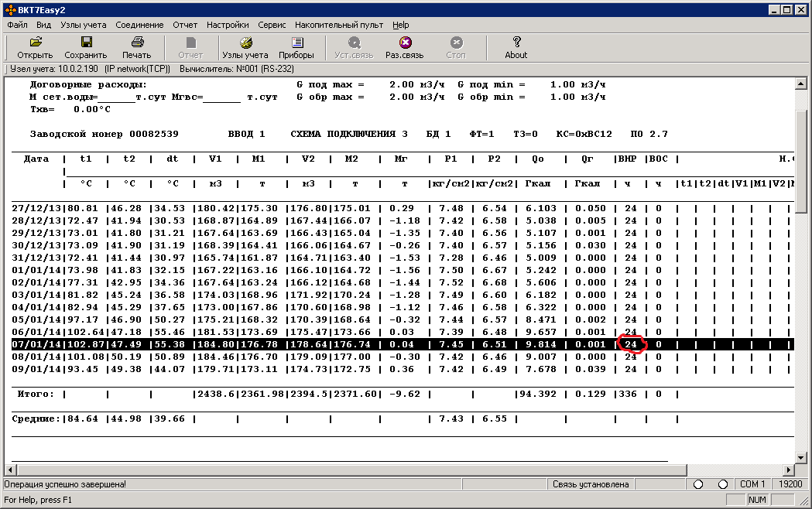The height and width of the screenshot is (509, 812).
Task: Click the vertical scrollbar up arrow
Action: [x=800, y=84]
